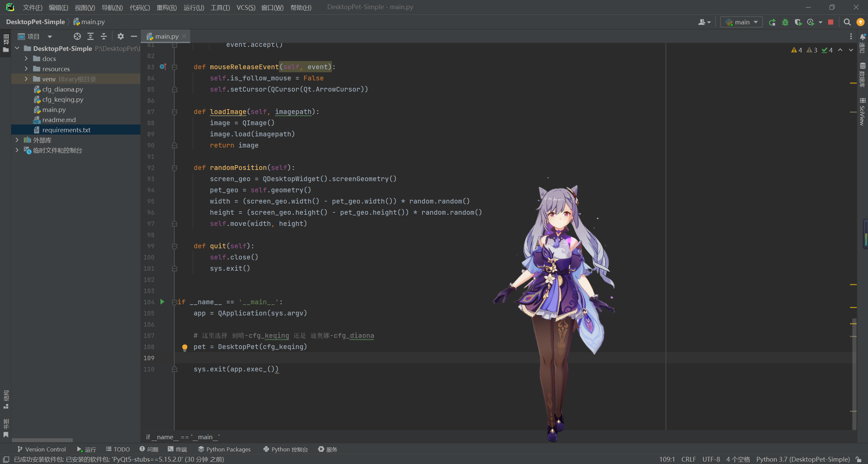Toggle fold marker at mouseReleaseEvent line
The height and width of the screenshot is (464, 868).
click(175, 67)
